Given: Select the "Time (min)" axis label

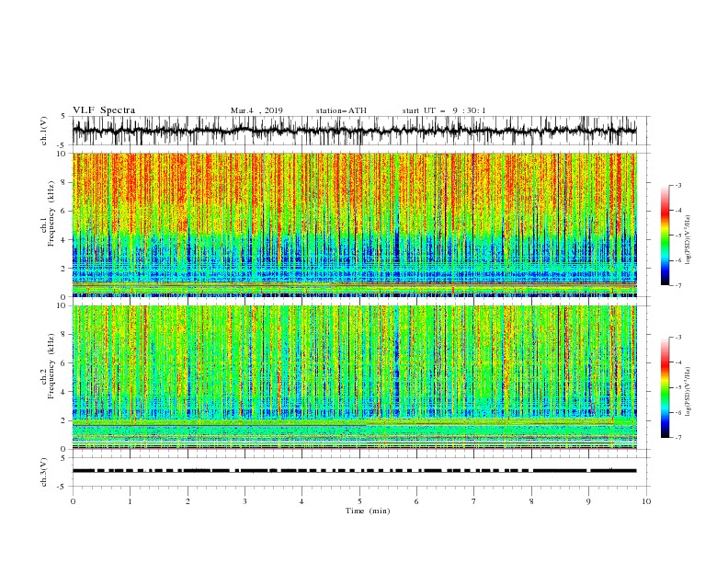Looking at the screenshot, I should tap(368, 511).
